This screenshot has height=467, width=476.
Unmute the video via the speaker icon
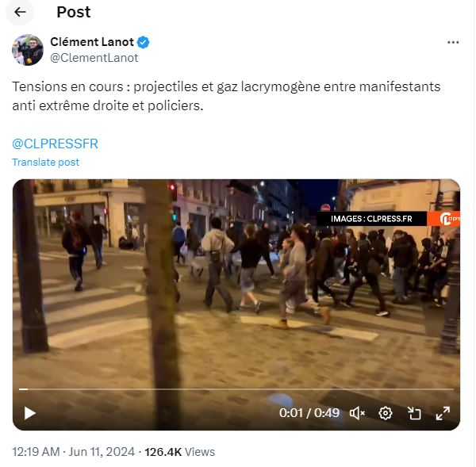point(357,413)
